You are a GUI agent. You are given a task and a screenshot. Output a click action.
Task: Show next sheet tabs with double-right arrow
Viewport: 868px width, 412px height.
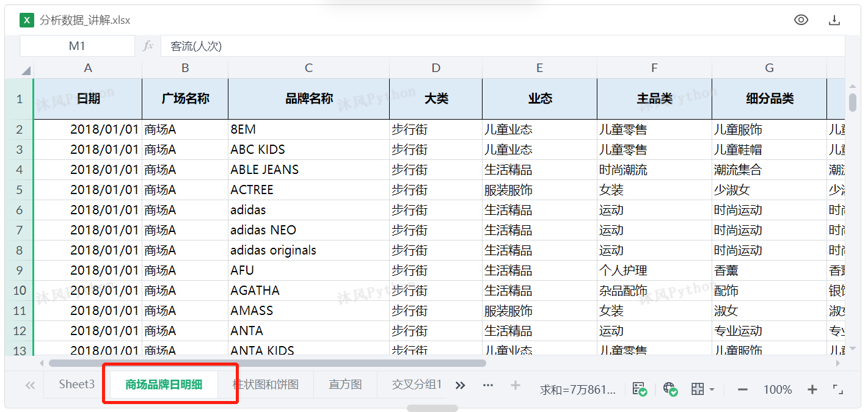click(x=461, y=385)
